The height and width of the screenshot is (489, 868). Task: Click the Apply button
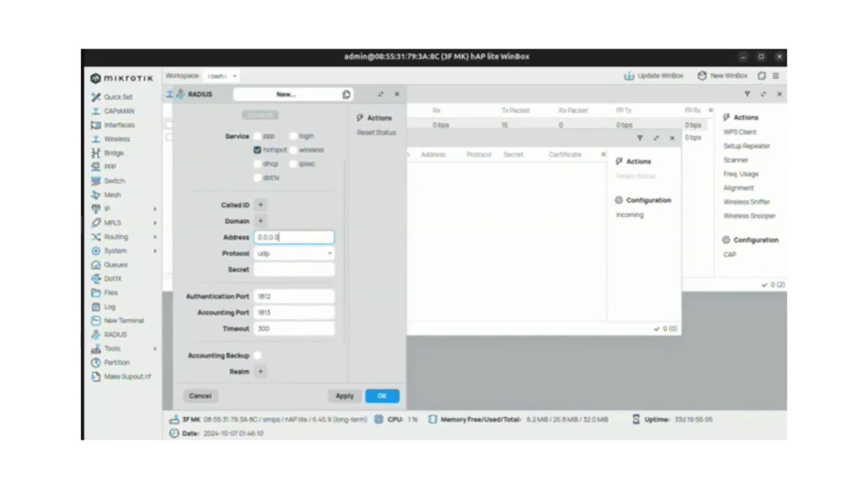(x=345, y=396)
